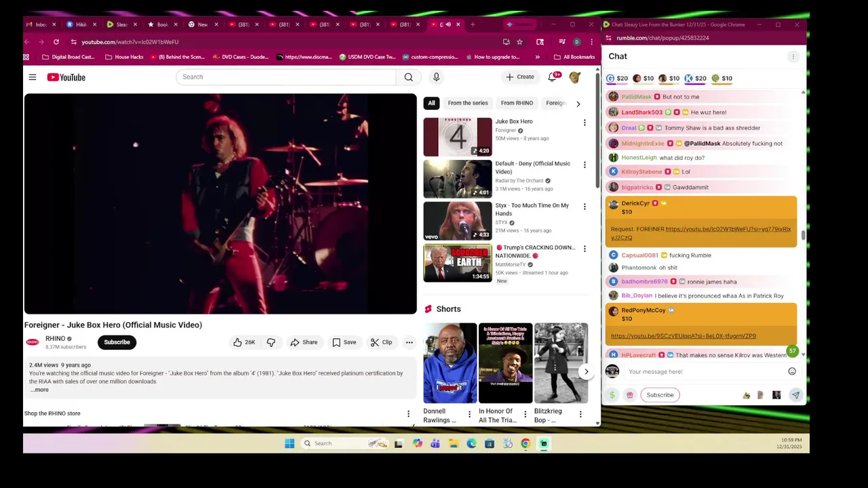
Task: Open Styx Too Much Time video thumbnail
Action: pyautogui.click(x=458, y=221)
